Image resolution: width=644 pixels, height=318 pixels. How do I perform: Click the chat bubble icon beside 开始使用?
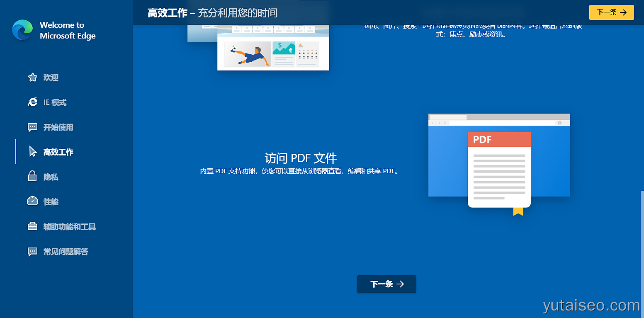[x=32, y=127]
